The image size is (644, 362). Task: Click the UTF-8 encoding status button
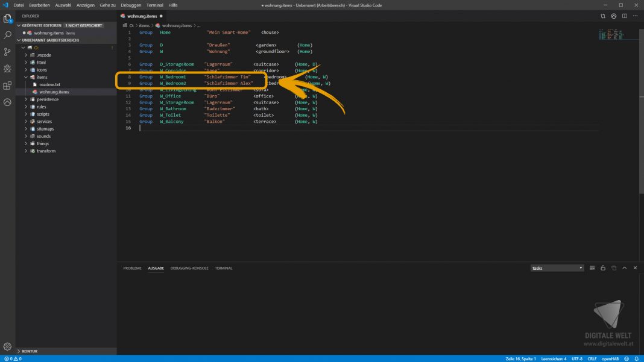[576, 358]
